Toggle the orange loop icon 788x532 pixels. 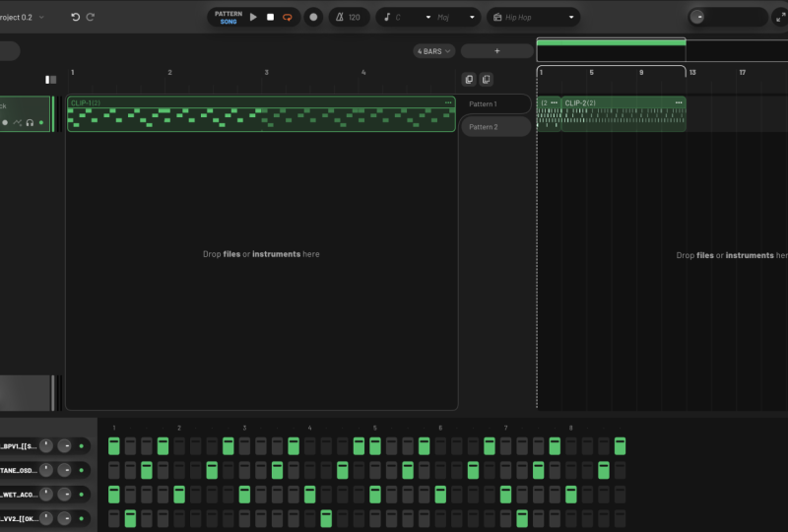click(288, 17)
